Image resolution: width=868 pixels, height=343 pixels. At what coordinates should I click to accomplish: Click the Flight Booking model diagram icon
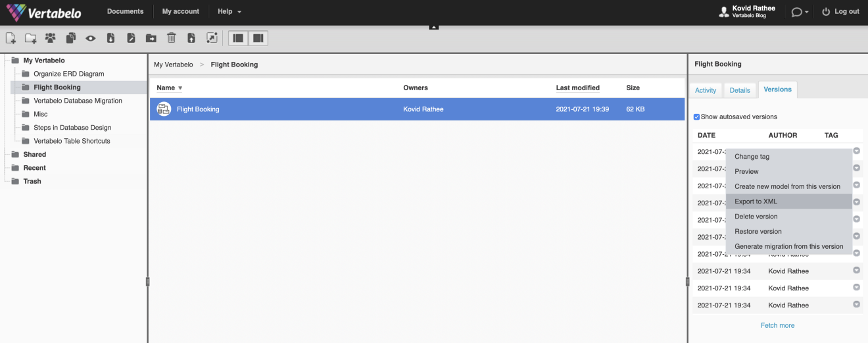click(x=164, y=109)
